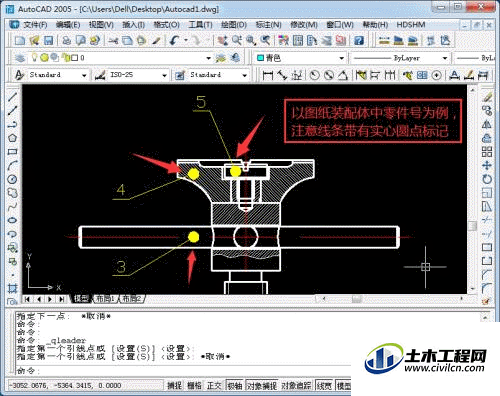Toggle 线宽 lineweight display in status bar
The height and width of the screenshot is (396, 500).
point(324,386)
